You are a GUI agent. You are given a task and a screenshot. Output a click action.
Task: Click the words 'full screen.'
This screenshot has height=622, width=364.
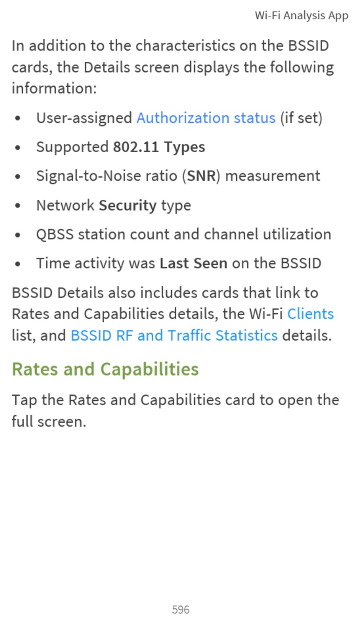[49, 422]
